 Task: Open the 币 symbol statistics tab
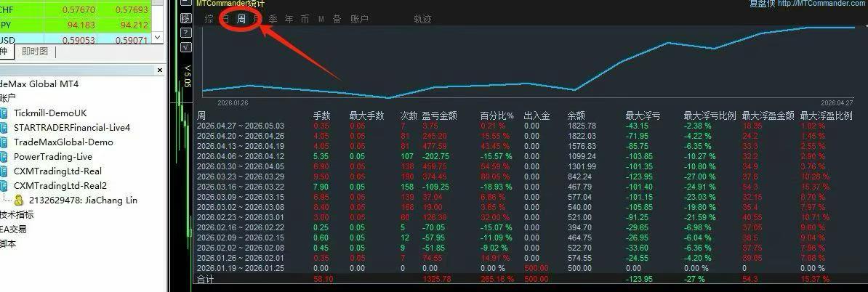pyautogui.click(x=305, y=19)
